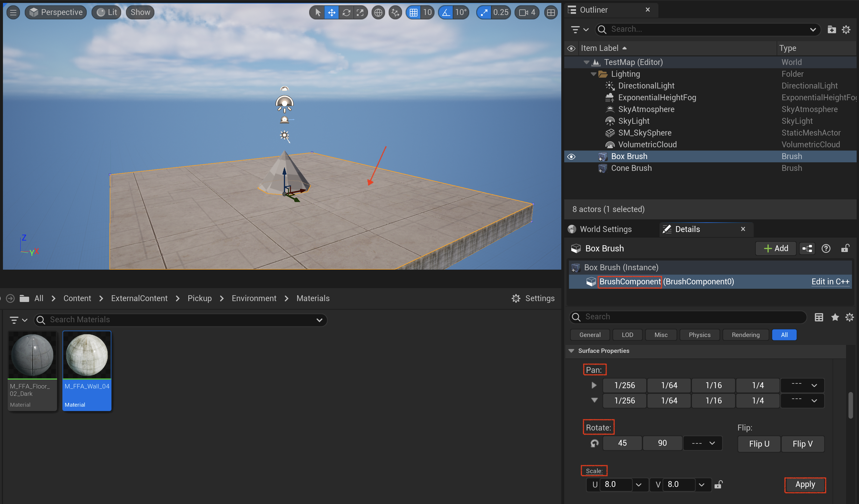Open camera speed setting 4
Screen dimensions: 859x504
[x=527, y=13]
